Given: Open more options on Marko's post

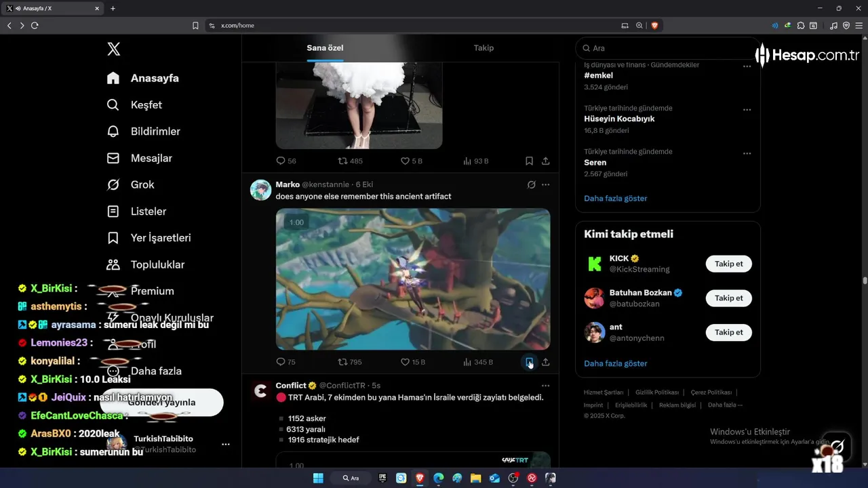Looking at the screenshot, I should [x=545, y=184].
